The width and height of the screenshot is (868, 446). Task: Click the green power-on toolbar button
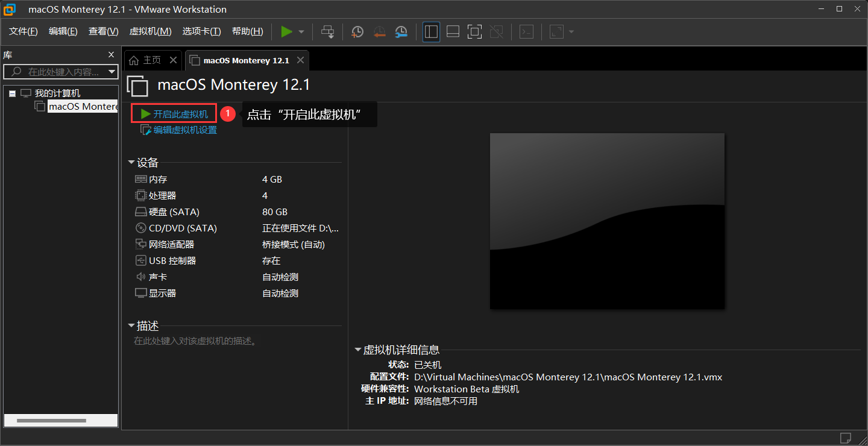[x=287, y=31]
